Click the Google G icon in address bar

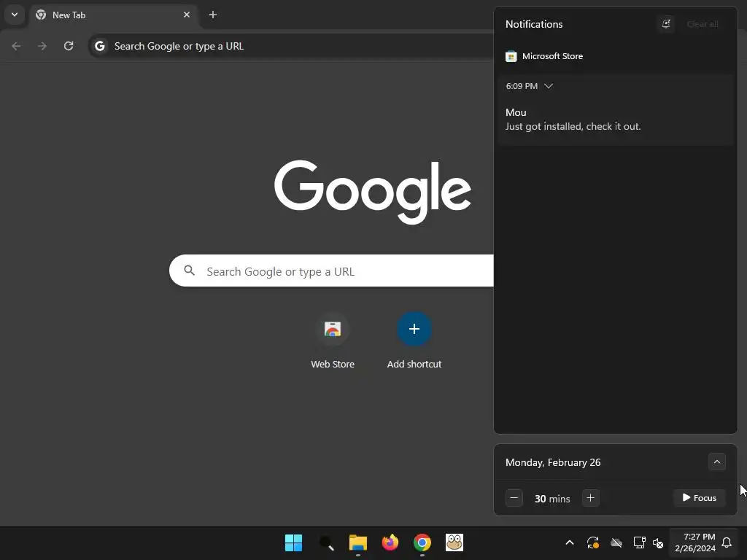tap(99, 46)
